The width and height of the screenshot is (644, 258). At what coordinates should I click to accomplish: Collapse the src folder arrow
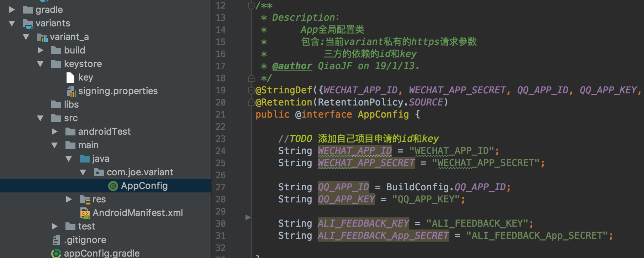40,118
